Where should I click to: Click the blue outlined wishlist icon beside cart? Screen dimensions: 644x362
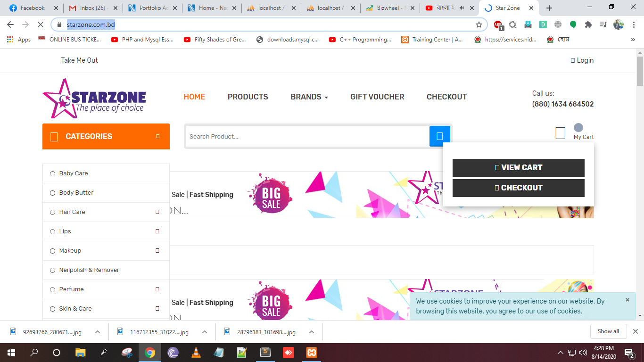pos(560,133)
